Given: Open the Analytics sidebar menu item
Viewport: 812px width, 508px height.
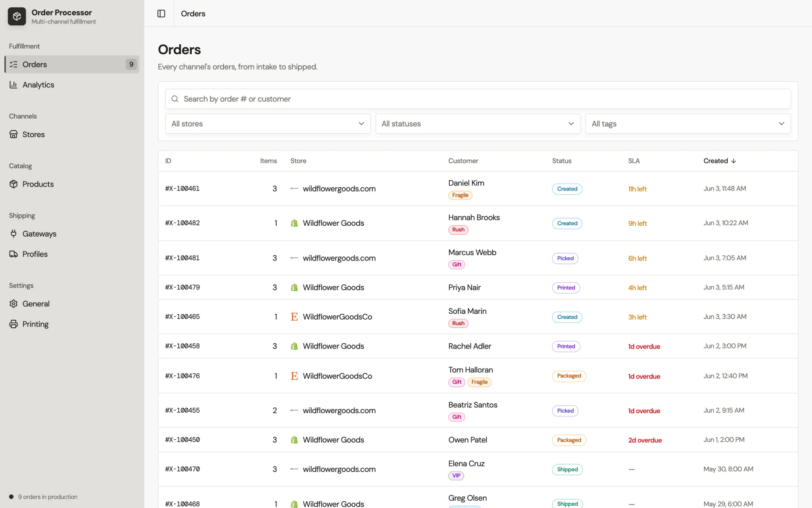Looking at the screenshot, I should [x=72, y=85].
